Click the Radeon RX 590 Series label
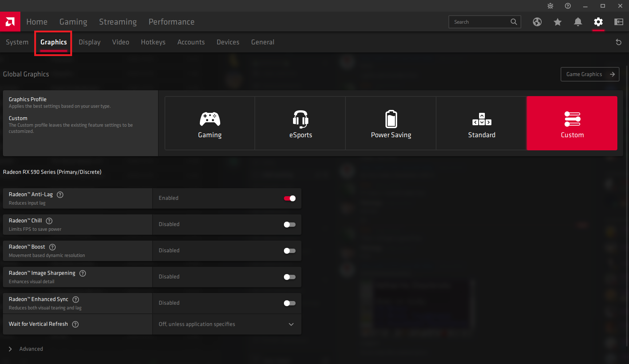Screen dimensions: 629x364 pos(52,172)
